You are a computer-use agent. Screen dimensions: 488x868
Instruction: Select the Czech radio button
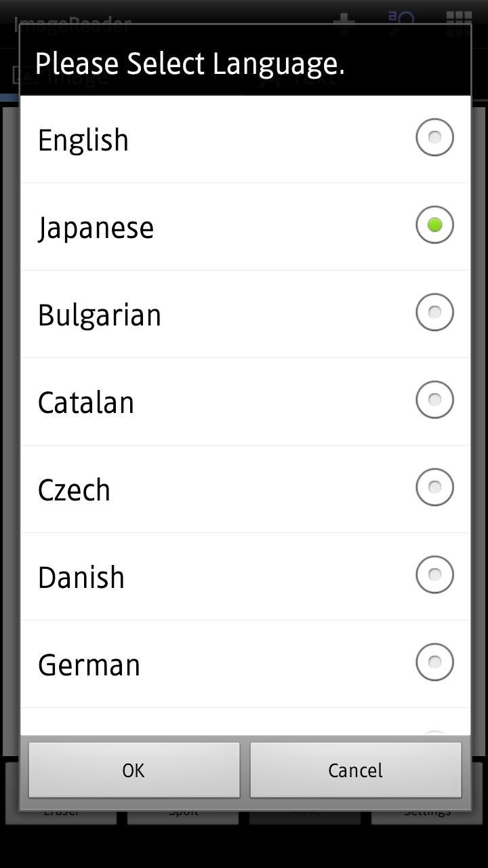434,488
